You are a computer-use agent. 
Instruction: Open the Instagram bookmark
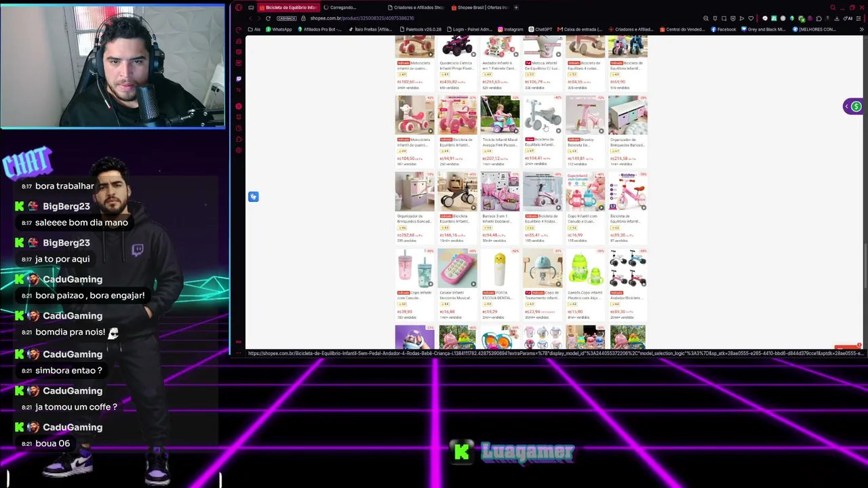tap(511, 29)
